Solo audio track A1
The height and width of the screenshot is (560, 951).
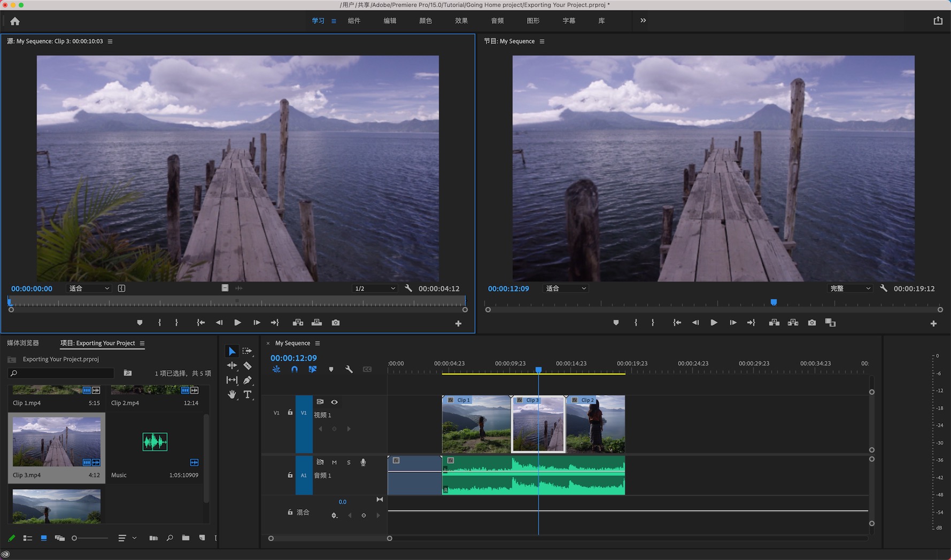349,462
